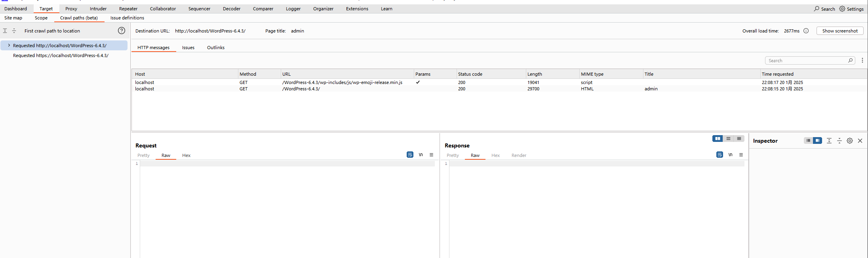Open the three-dot table options menu

coord(862,61)
